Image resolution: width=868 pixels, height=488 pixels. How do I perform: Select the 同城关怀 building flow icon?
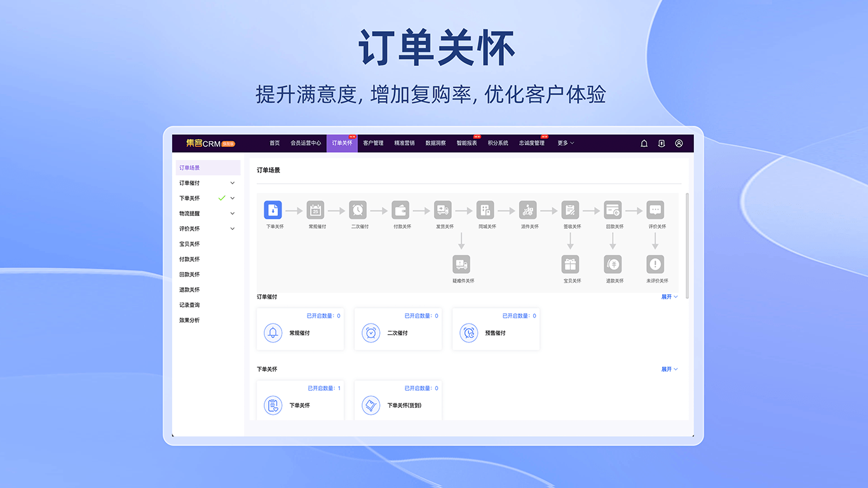[485, 210]
